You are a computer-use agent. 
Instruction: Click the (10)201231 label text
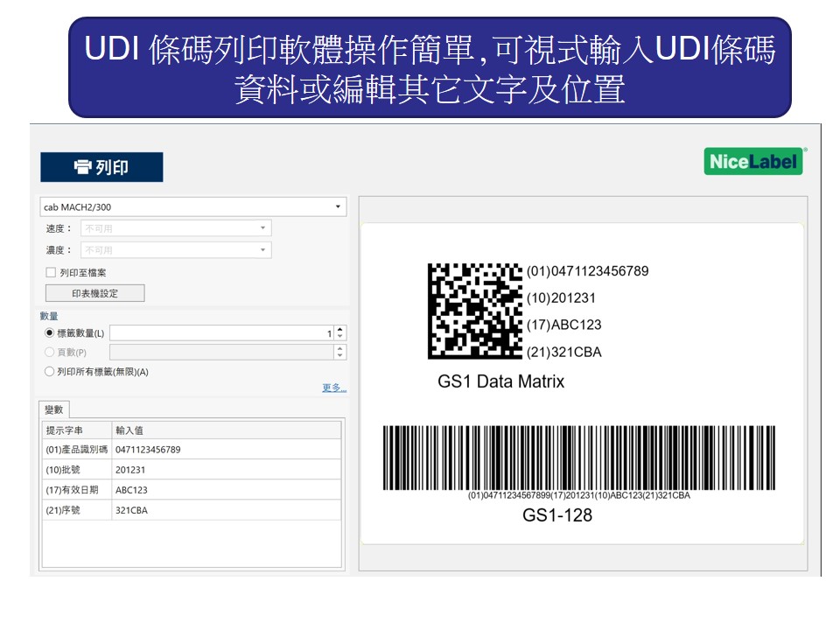pyautogui.click(x=561, y=297)
